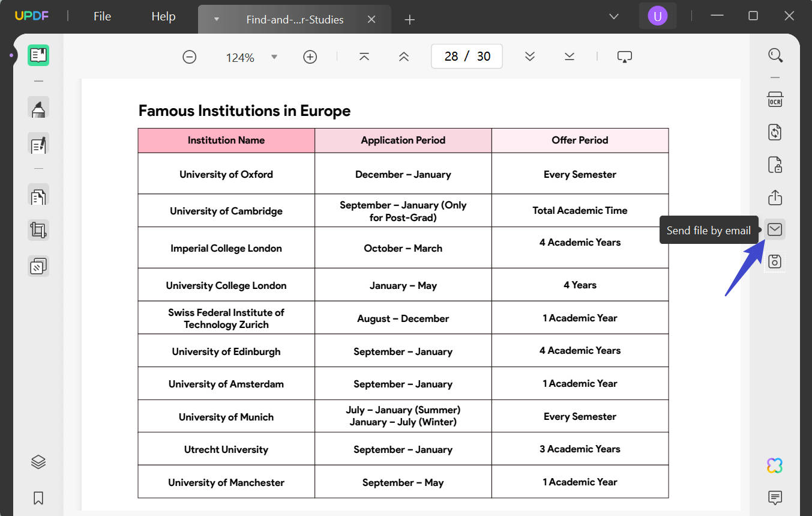Screen dimensions: 812x516
Task: Add a new tab
Action: pos(410,20)
